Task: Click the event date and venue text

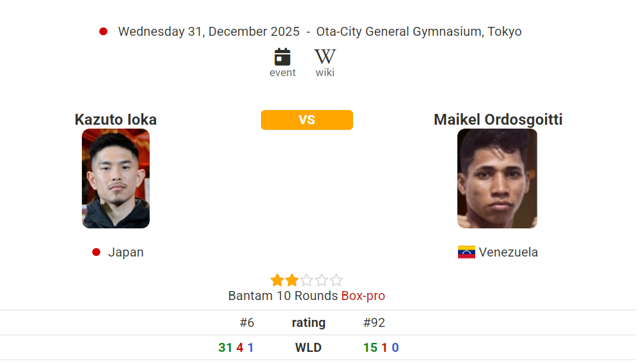Action: click(x=319, y=31)
